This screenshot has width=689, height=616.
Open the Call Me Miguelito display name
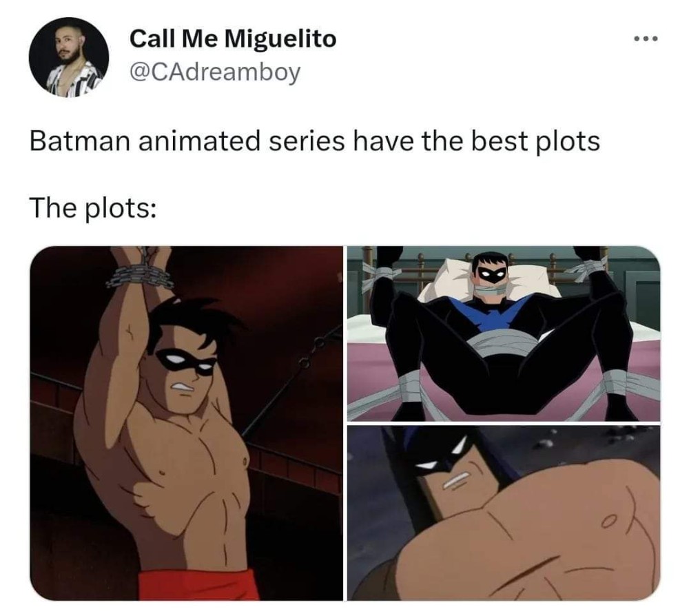click(x=233, y=39)
